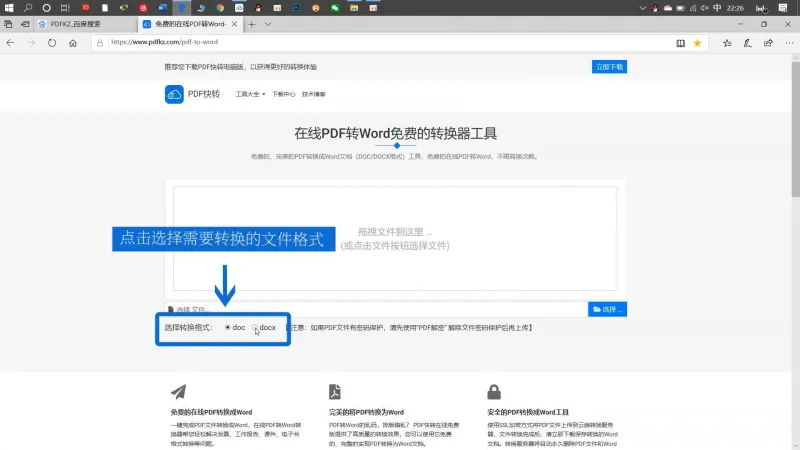
Task: Click the PDF document feature icon
Action: (x=335, y=392)
